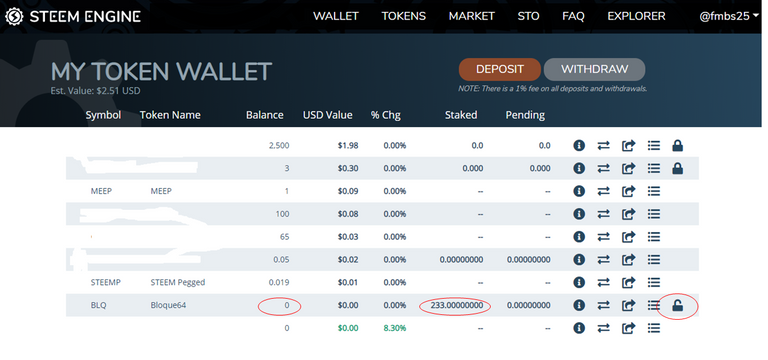
Task: Send BLQ tokens via the share icon
Action: pyautogui.click(x=628, y=305)
